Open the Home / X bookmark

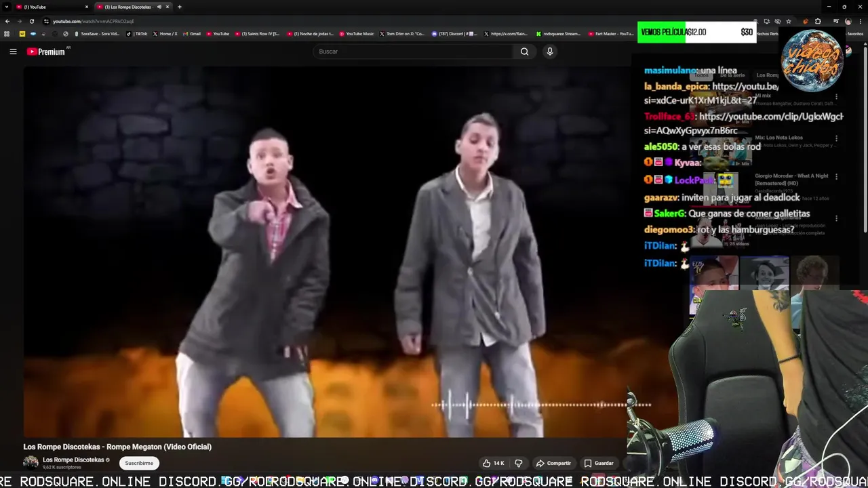(165, 33)
